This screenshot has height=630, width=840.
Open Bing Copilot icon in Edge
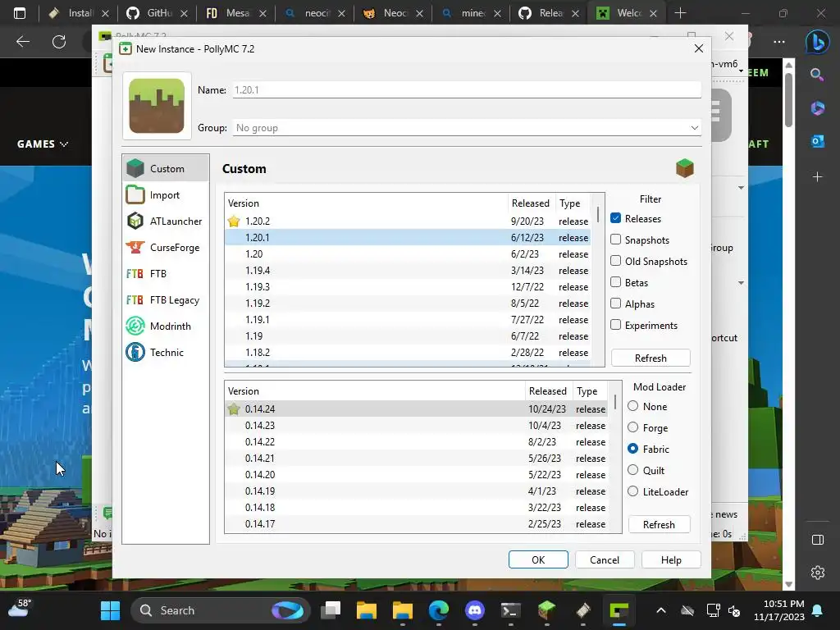(x=818, y=41)
